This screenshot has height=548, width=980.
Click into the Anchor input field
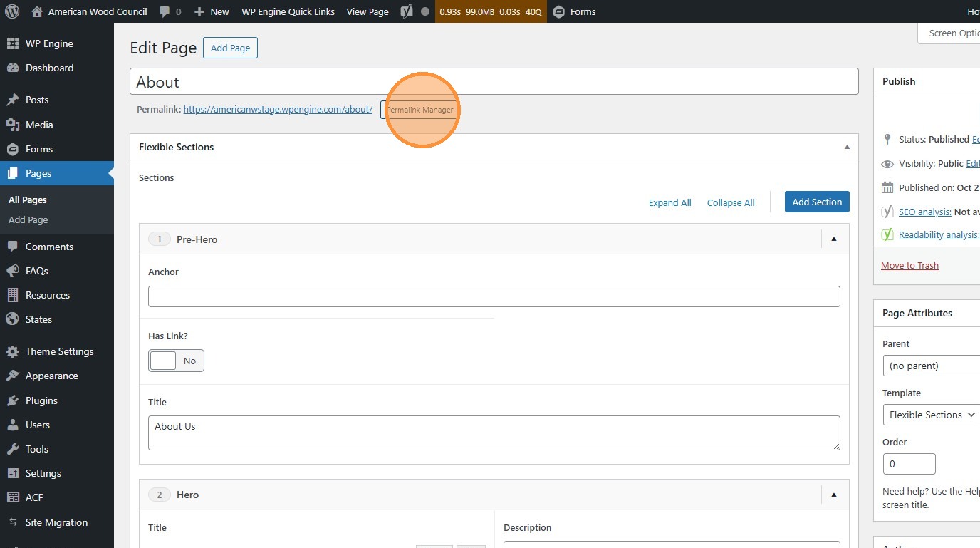[494, 296]
